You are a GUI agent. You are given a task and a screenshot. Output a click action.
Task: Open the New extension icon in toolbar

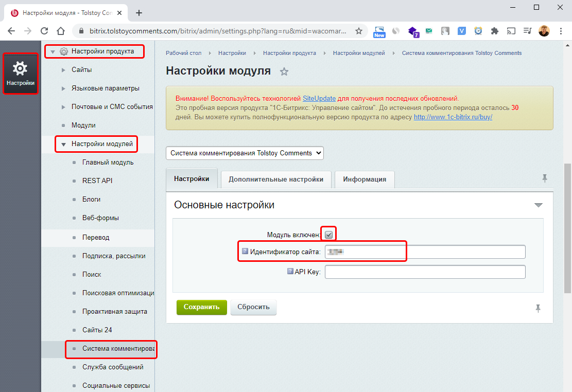[x=379, y=32]
